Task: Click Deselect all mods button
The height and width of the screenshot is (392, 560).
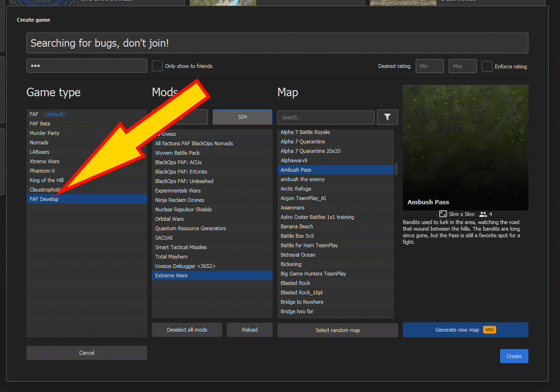Action: [x=187, y=330]
